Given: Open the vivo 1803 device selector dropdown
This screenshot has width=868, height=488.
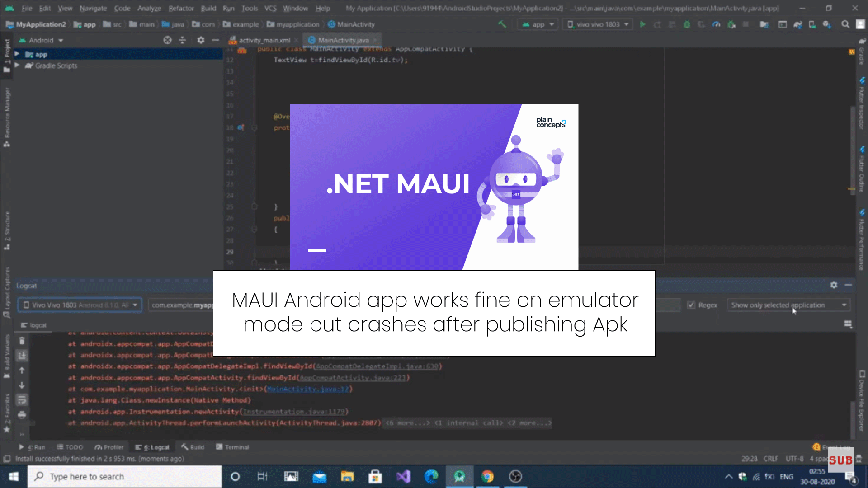Looking at the screenshot, I should click(598, 24).
